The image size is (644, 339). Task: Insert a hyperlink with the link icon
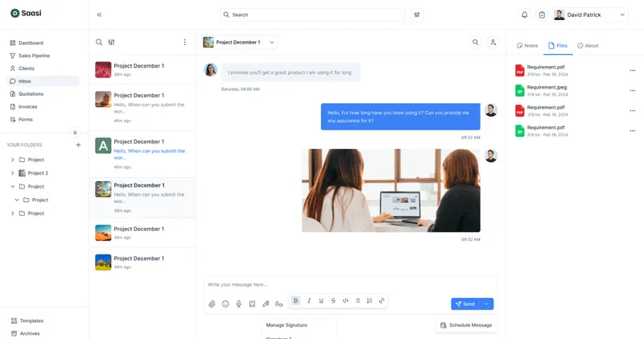click(x=382, y=301)
